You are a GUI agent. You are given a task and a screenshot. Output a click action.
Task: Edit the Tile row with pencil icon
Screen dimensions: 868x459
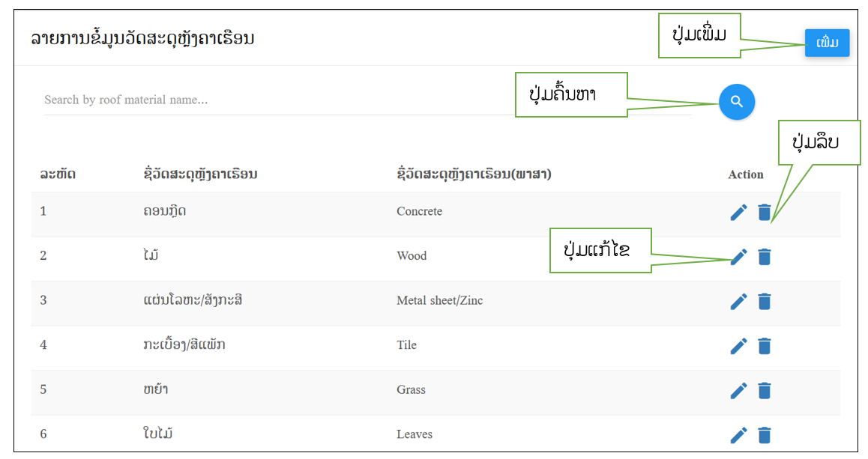(x=738, y=346)
